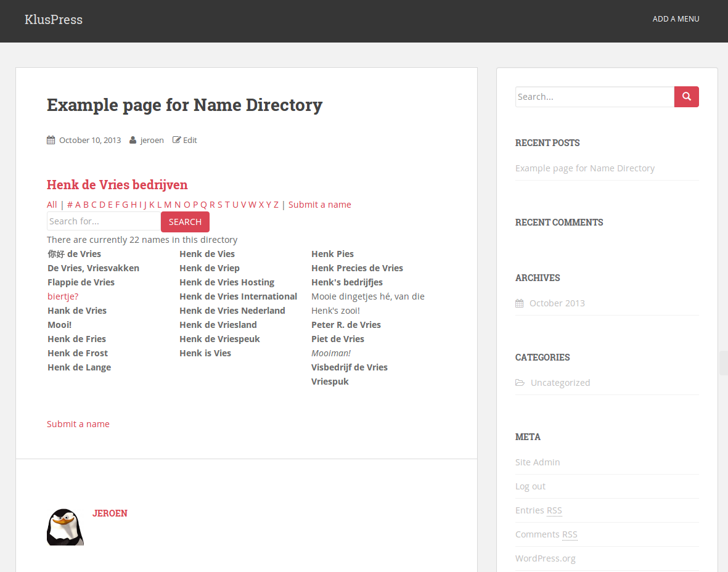Click into the sidebar Search box
Viewport: 728px width, 572px height.
[x=594, y=97]
